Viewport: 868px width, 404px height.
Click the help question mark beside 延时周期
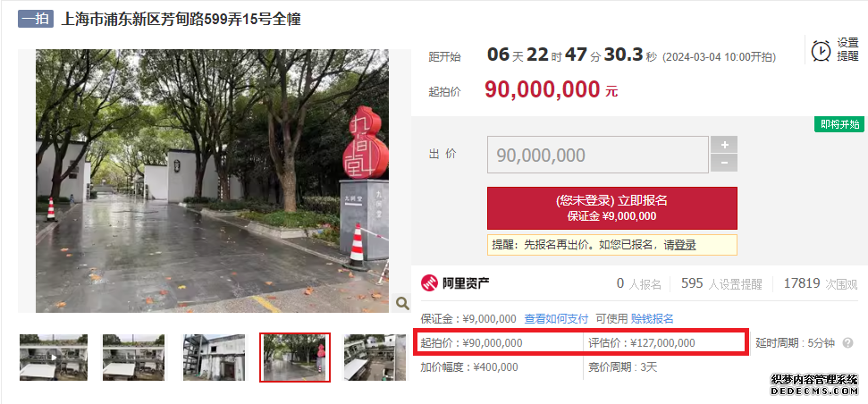[x=847, y=343]
